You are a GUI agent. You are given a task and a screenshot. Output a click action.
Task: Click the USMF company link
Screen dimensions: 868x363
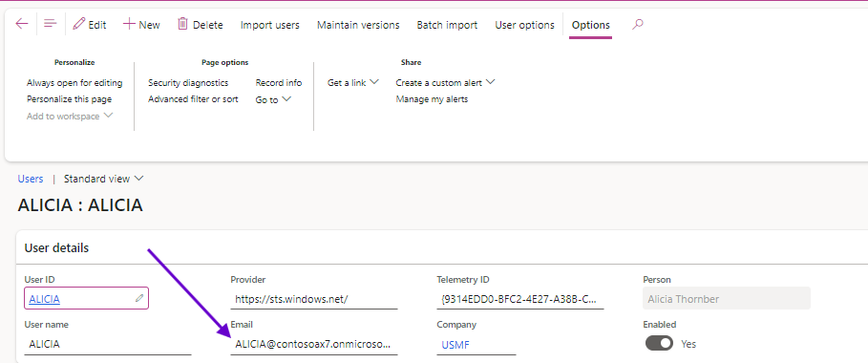click(x=455, y=345)
